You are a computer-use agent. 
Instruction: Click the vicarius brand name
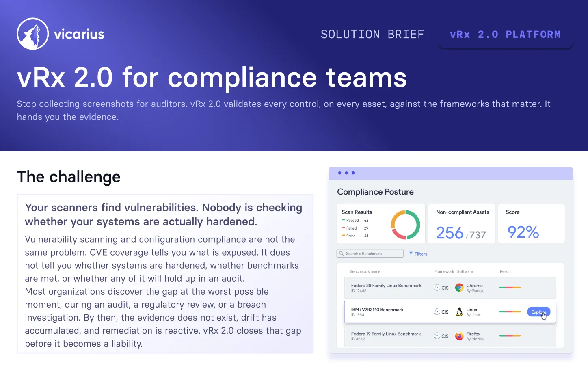(79, 34)
